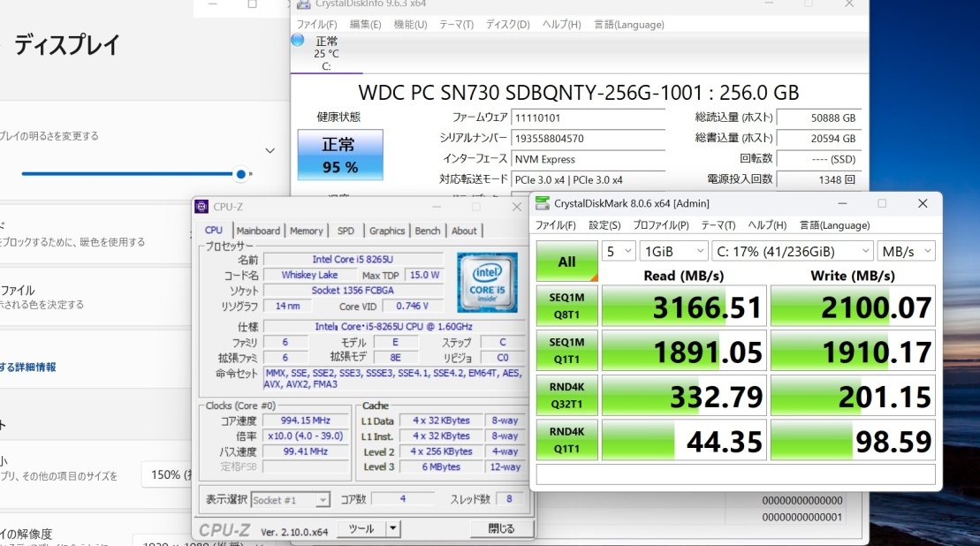Image resolution: width=980 pixels, height=546 pixels.
Task: Run all benchmarks with the All button
Action: [566, 262]
